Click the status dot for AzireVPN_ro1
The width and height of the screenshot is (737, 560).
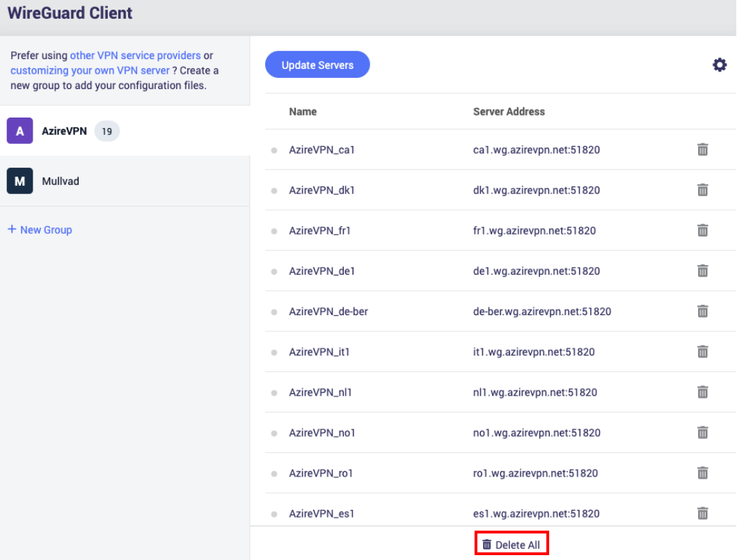(274, 474)
